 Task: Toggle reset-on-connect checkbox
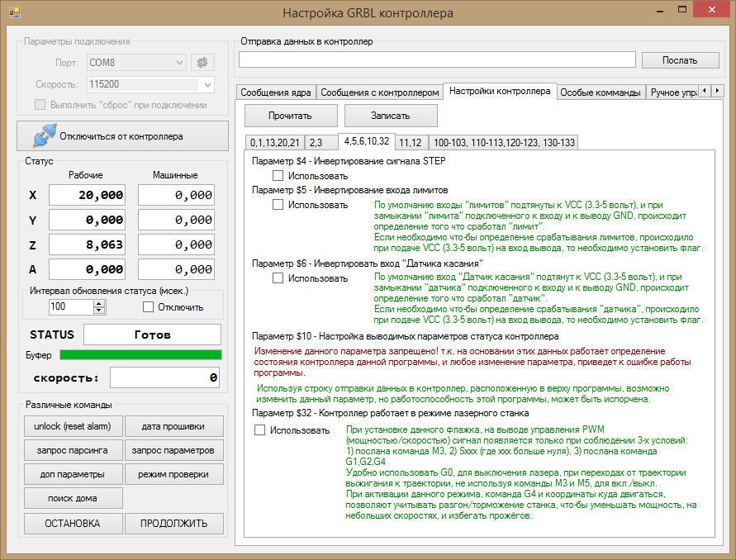(40, 105)
